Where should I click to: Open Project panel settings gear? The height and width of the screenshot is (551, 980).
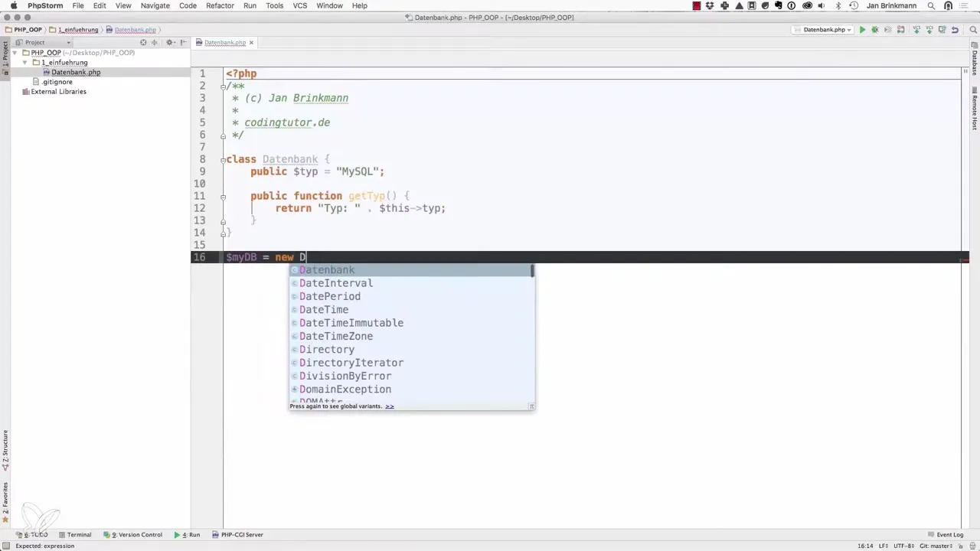(x=171, y=42)
